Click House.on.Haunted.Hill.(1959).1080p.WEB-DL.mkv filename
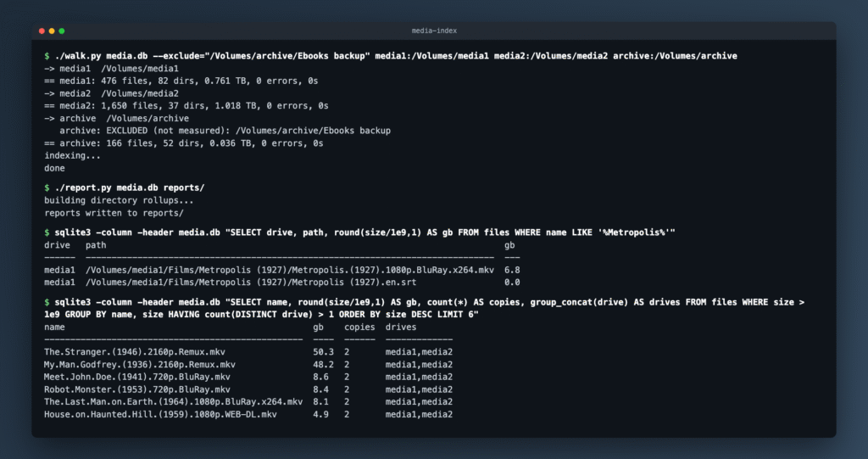The image size is (868, 459). tap(160, 415)
